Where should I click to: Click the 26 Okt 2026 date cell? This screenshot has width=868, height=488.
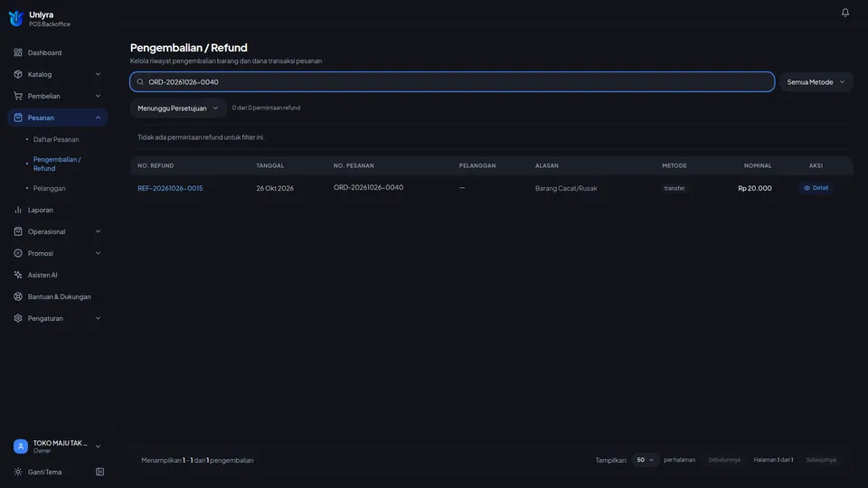point(275,188)
